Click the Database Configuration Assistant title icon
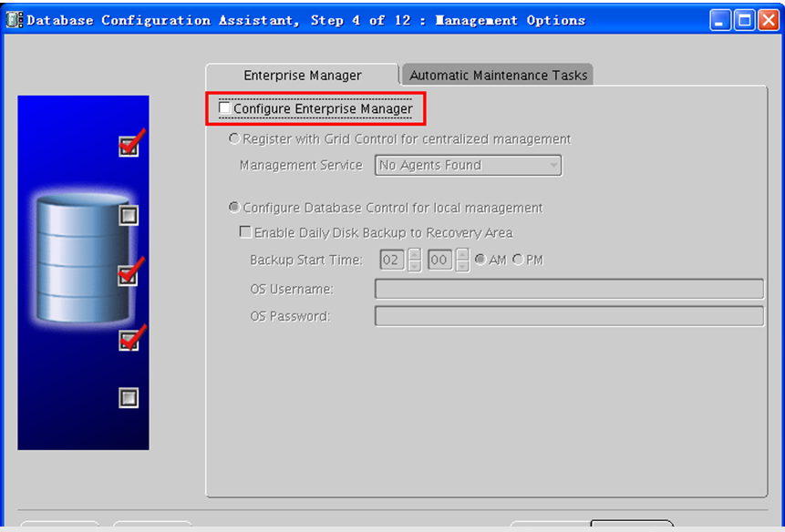This screenshot has height=532, width=785. (14, 21)
